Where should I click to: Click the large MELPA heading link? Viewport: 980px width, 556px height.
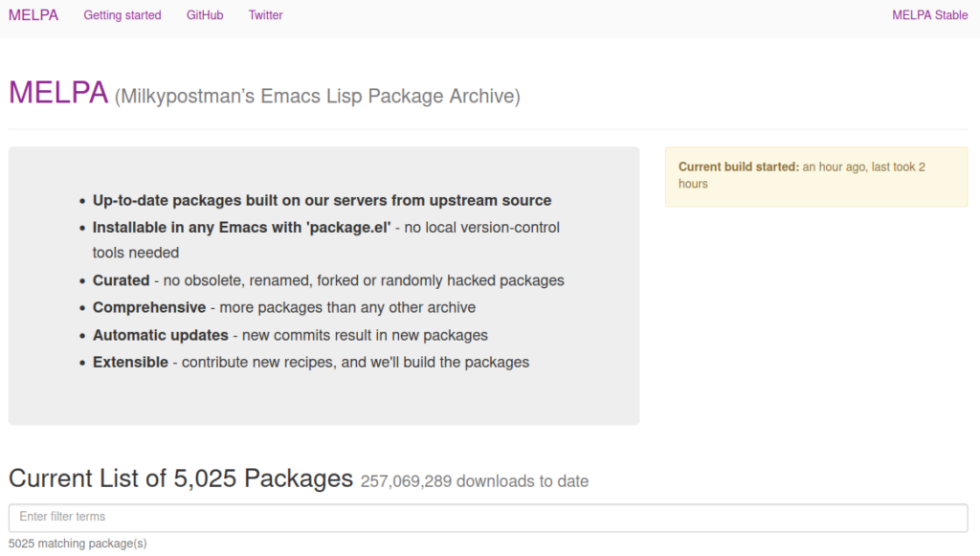pyautogui.click(x=58, y=93)
